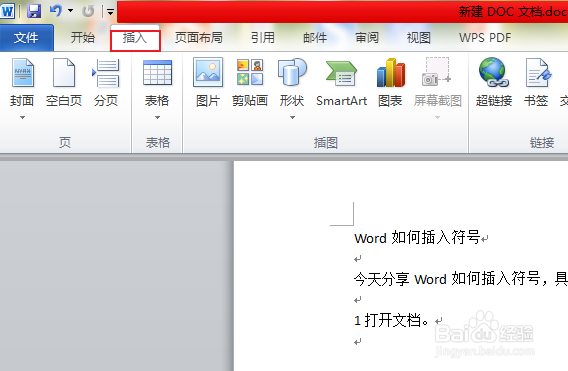The height and width of the screenshot is (371, 568).
Task: Expand the 形状 dropdown arrow
Action: tap(292, 117)
